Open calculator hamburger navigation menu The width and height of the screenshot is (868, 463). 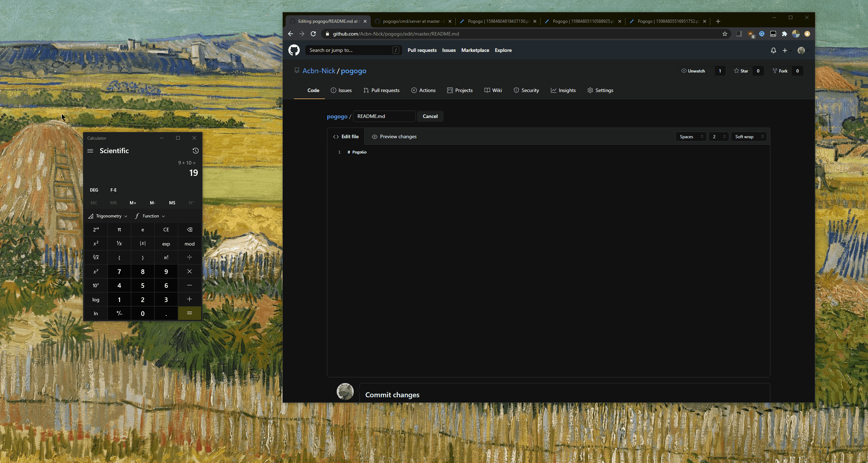coord(90,151)
